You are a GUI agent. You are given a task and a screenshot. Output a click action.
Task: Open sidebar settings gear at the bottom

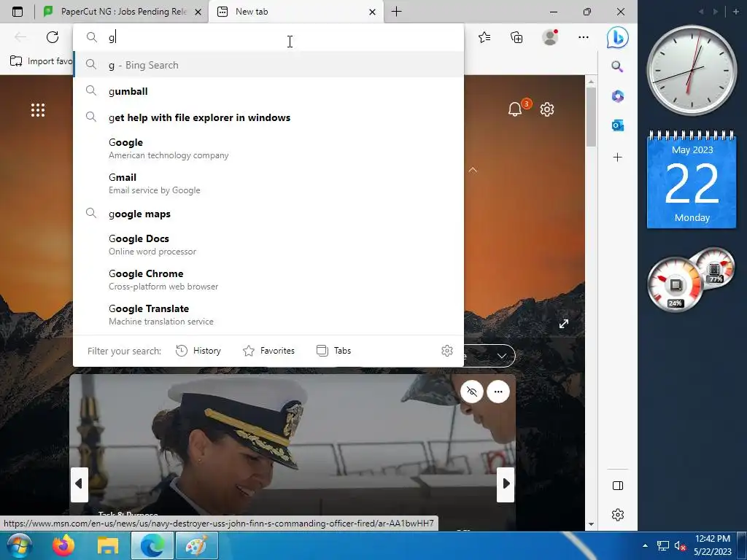(617, 515)
